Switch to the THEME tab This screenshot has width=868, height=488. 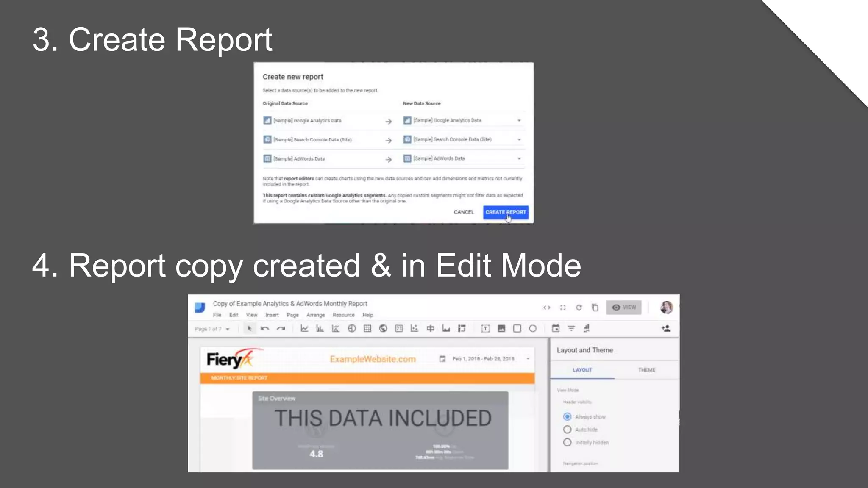coord(647,370)
